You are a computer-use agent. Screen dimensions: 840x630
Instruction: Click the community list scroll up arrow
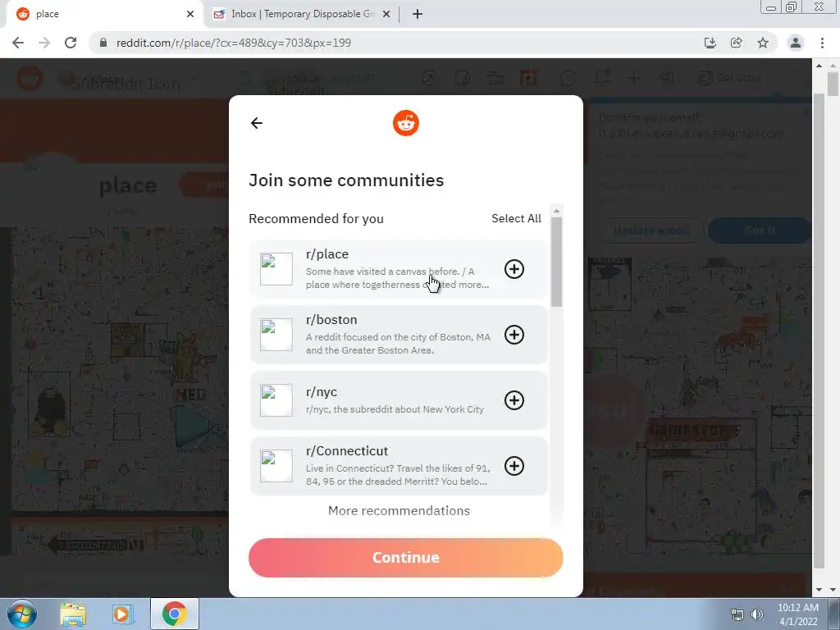[x=557, y=210]
